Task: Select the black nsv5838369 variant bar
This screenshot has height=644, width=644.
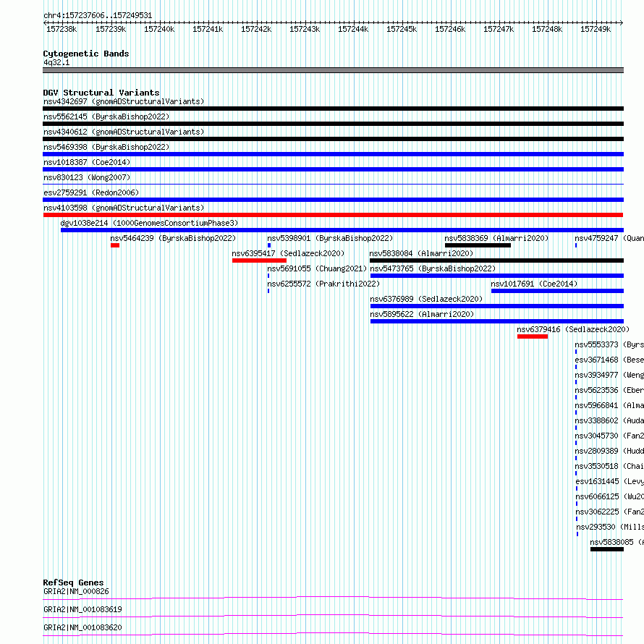Action: click(478, 245)
